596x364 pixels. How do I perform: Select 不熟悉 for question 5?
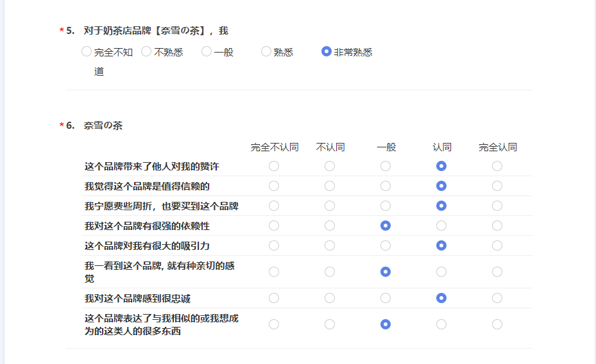point(146,51)
